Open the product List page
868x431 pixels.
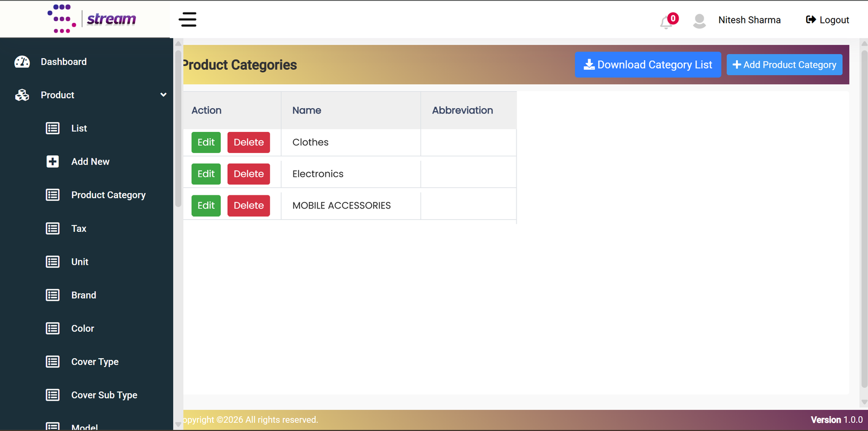[x=79, y=128]
